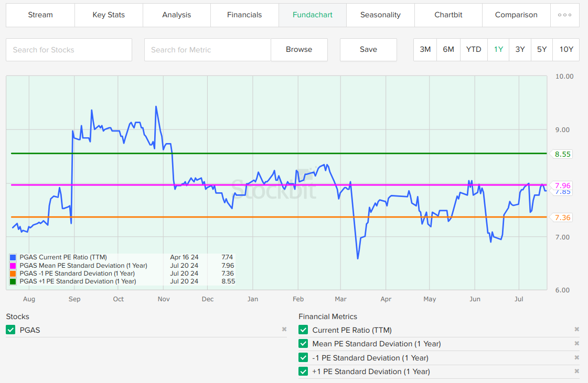588x383 pixels.
Task: Disable Mean PE Standard Deviation checkbox
Action: click(x=303, y=344)
